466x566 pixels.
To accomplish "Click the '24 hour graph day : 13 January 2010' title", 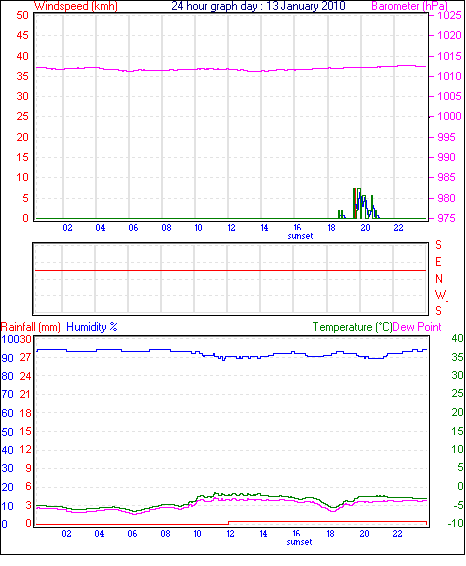I will (x=258, y=6).
